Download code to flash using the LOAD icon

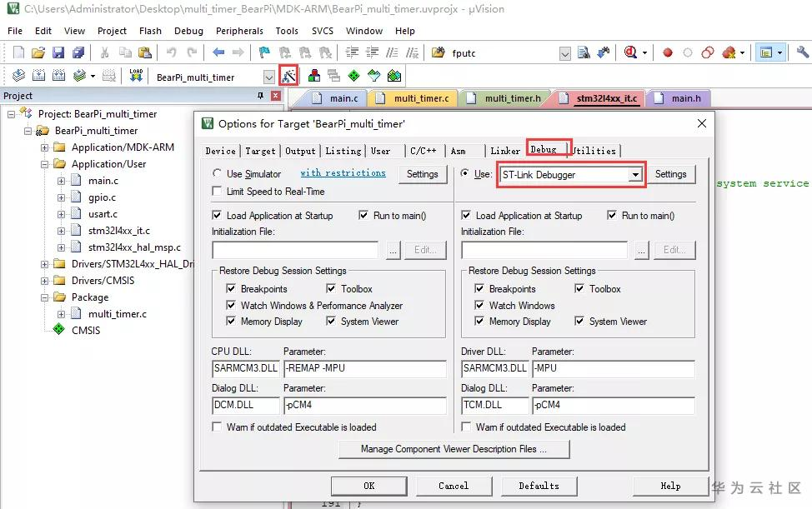(136, 76)
